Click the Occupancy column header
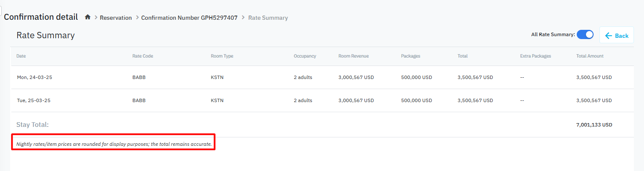 (x=305, y=56)
